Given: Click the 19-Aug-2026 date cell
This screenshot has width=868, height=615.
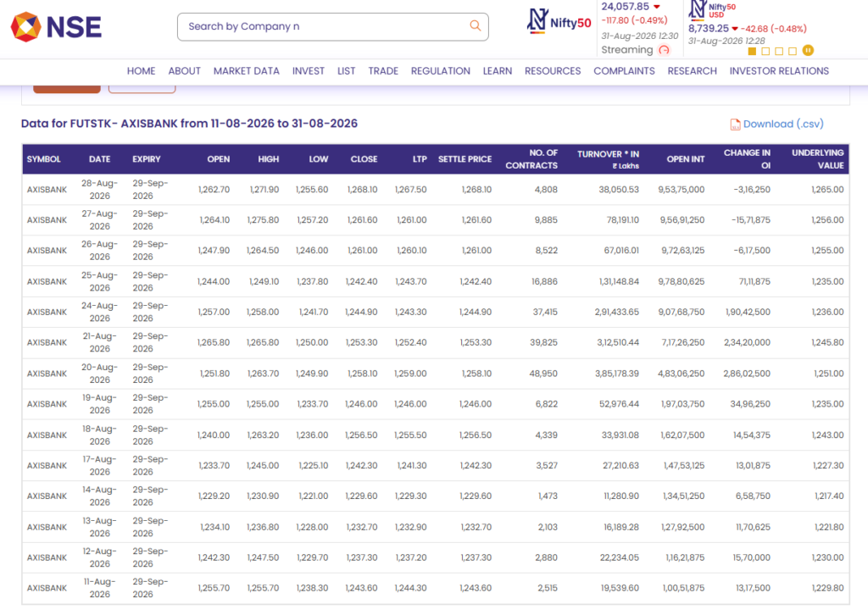Looking at the screenshot, I should (100, 404).
